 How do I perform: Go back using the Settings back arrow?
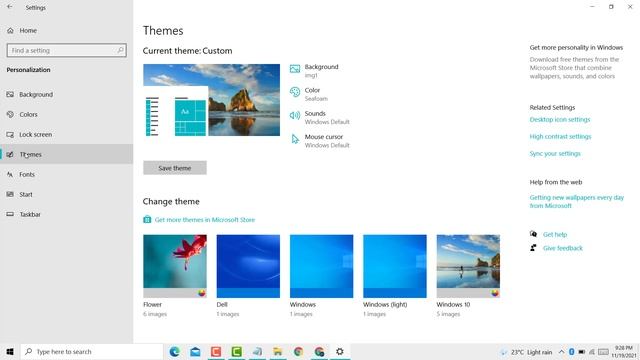[x=10, y=7]
